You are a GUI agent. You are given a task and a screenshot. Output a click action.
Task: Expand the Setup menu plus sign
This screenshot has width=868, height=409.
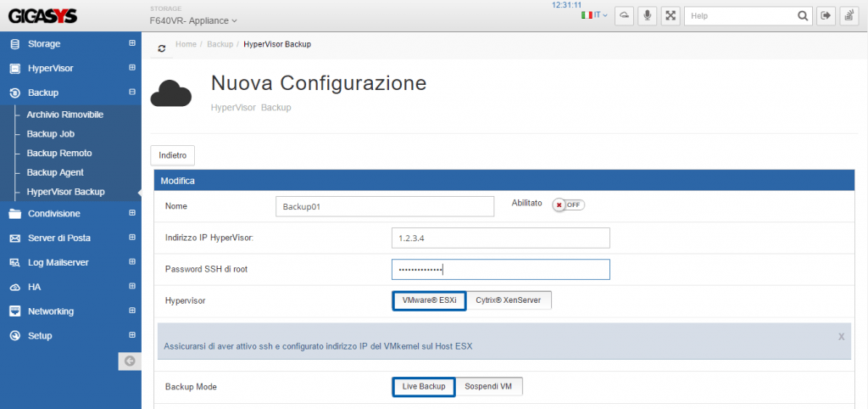point(131,334)
